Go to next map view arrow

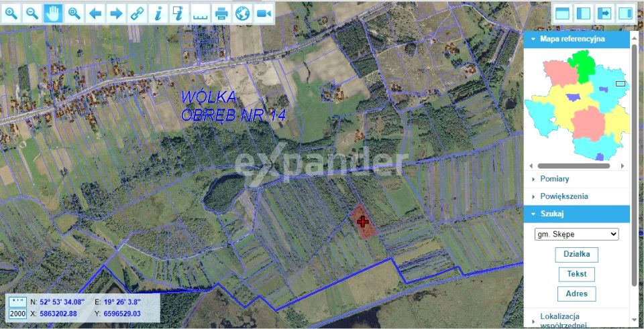click(116, 13)
